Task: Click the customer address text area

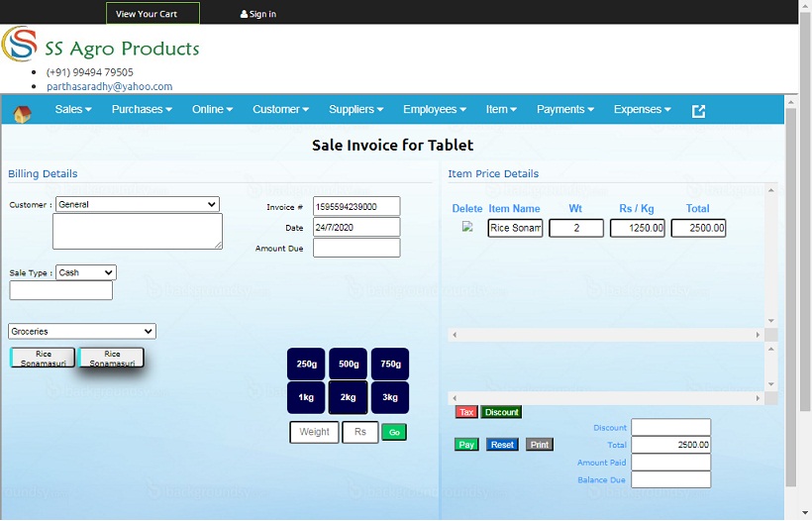Action: (138, 232)
